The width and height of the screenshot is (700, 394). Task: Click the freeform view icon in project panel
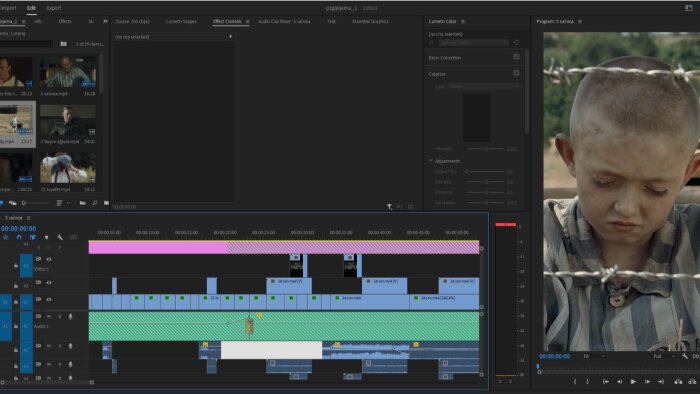pos(12,203)
